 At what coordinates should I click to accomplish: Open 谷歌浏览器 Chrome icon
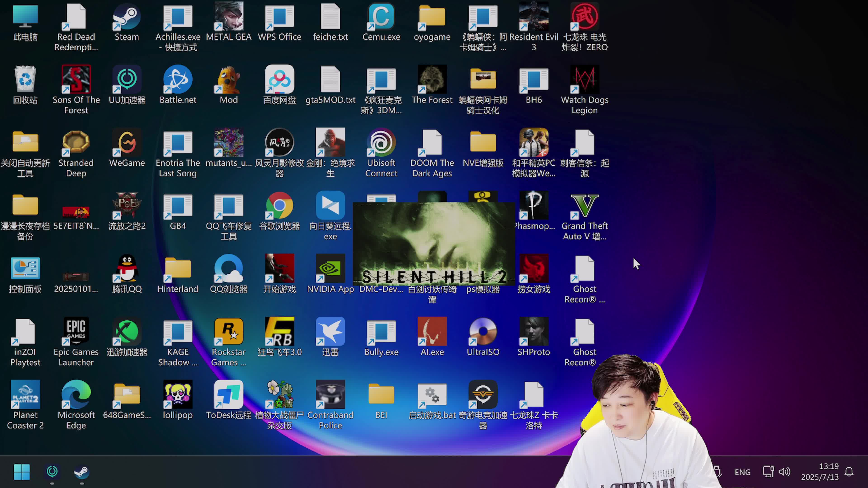point(279,211)
